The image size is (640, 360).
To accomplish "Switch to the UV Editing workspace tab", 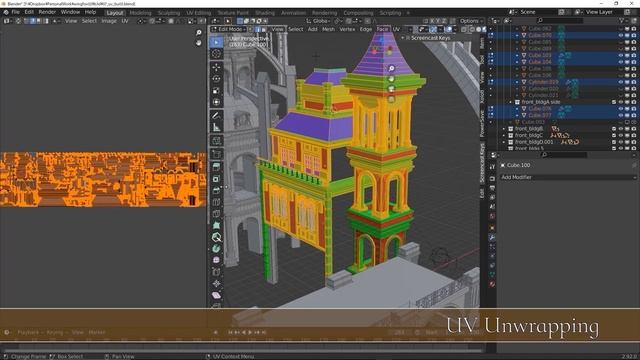I will pyautogui.click(x=199, y=13).
